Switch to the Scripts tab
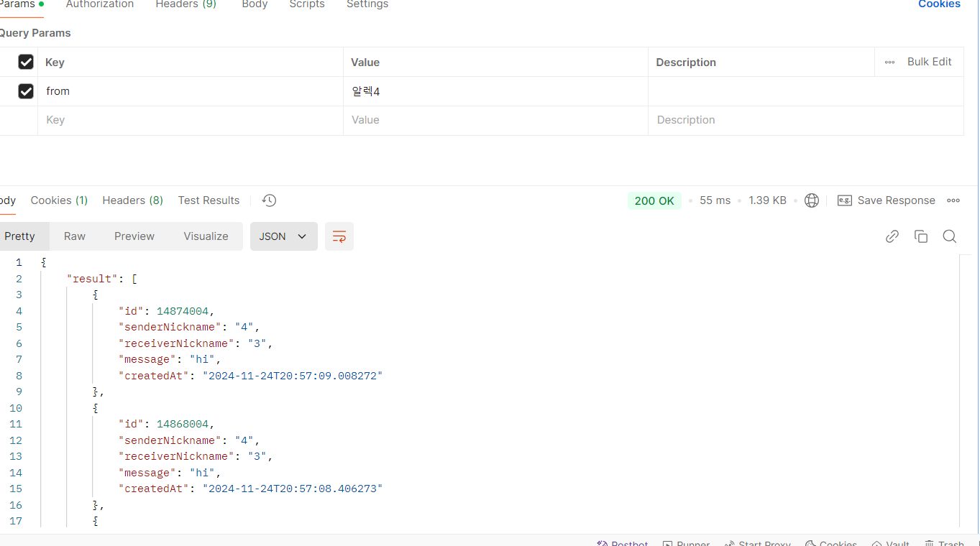The width and height of the screenshot is (980, 546). click(x=307, y=4)
